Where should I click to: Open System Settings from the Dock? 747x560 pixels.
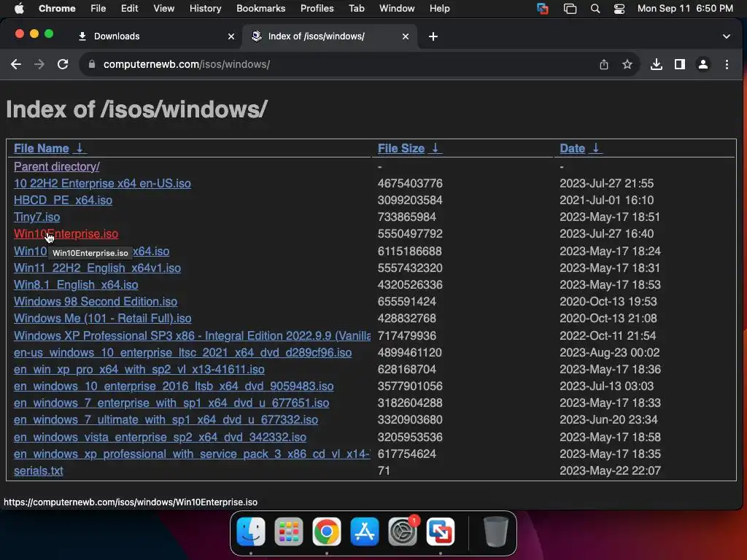click(403, 532)
